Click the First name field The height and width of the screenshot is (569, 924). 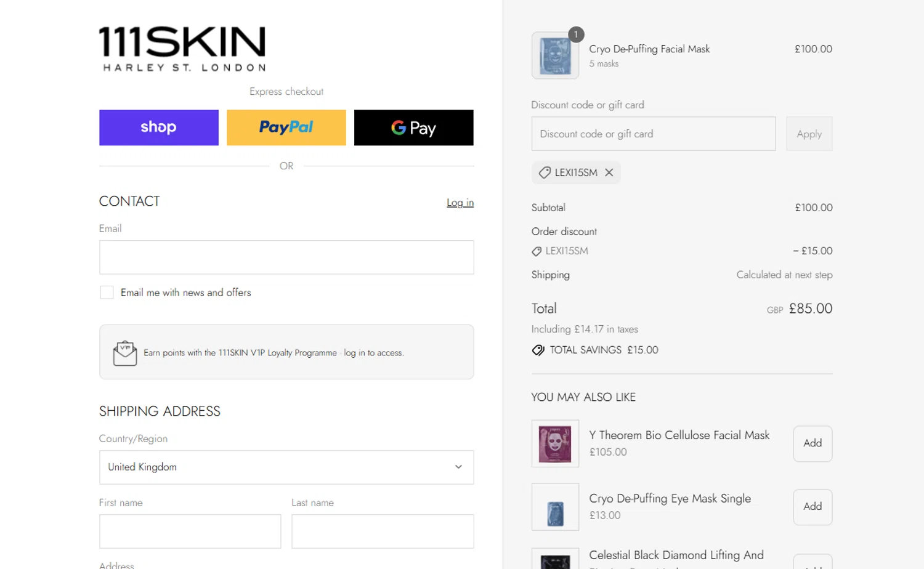pos(190,531)
